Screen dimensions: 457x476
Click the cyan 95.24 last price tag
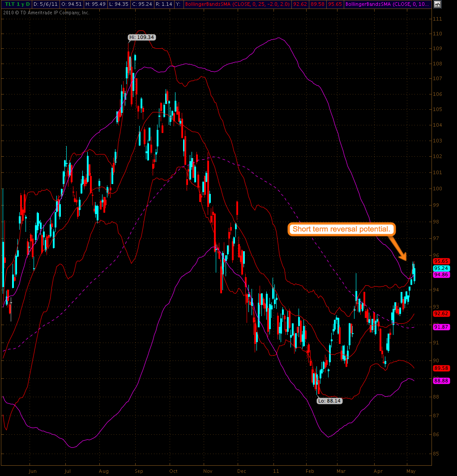441,268
